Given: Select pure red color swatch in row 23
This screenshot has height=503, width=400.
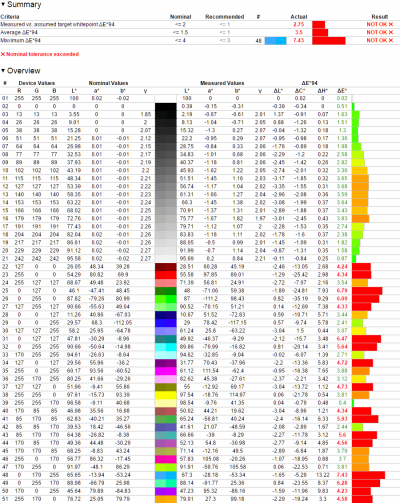Looking at the screenshot, I should (166, 275).
